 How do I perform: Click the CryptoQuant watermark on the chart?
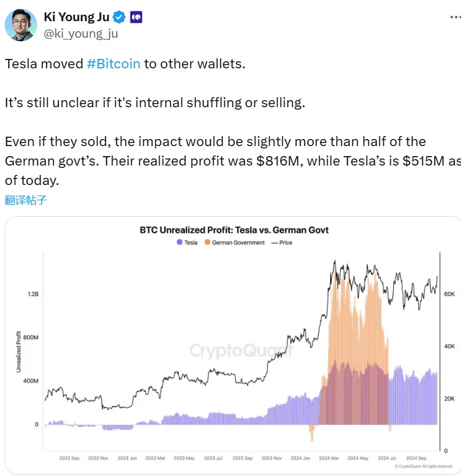241,351
